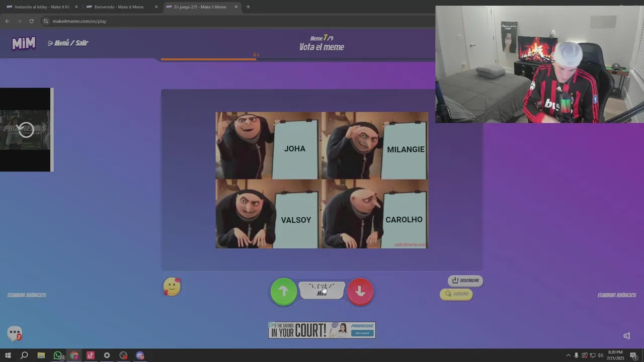Open Menú / Salir

tap(68, 43)
